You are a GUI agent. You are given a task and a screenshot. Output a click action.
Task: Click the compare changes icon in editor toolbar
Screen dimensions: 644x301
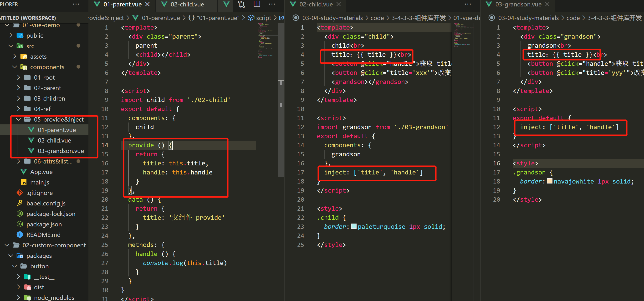(241, 4)
